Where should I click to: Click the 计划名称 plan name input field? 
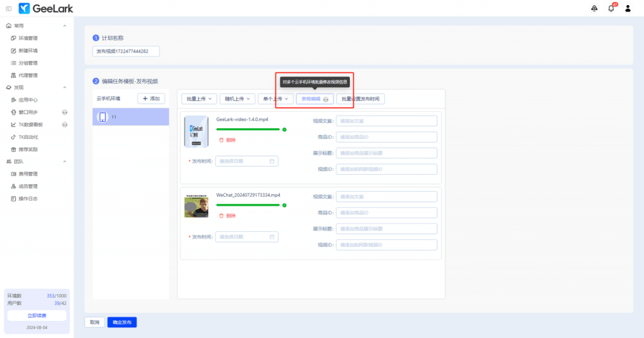pos(126,51)
